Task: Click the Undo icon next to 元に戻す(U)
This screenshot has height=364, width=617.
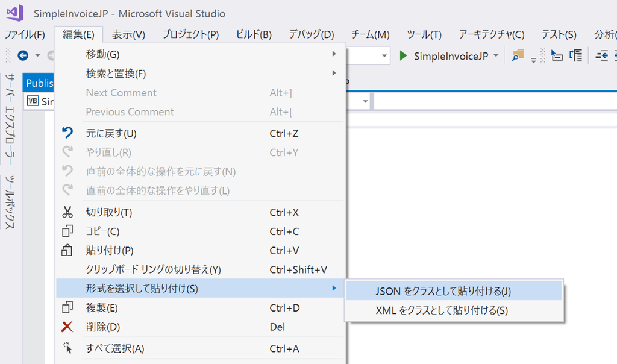Action: [x=67, y=133]
